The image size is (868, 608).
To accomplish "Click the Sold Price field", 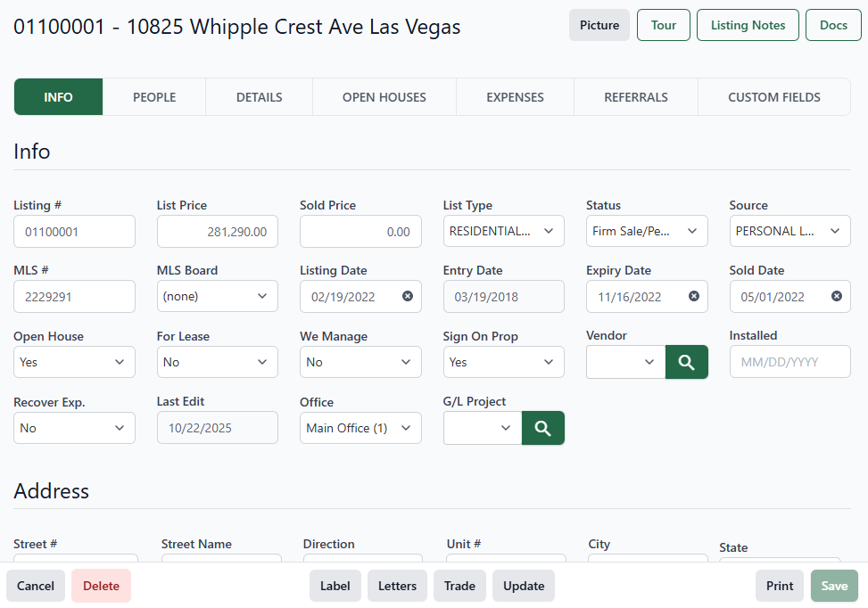I will [360, 231].
